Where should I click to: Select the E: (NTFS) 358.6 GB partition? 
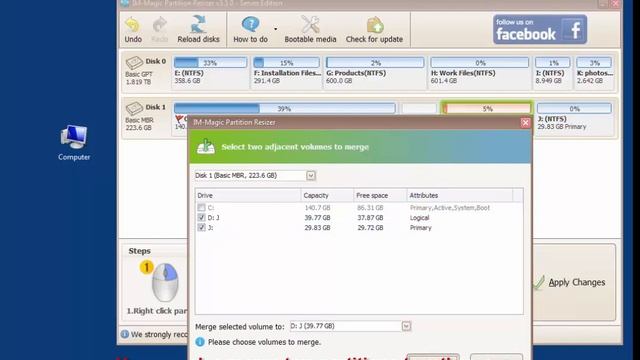coord(210,72)
